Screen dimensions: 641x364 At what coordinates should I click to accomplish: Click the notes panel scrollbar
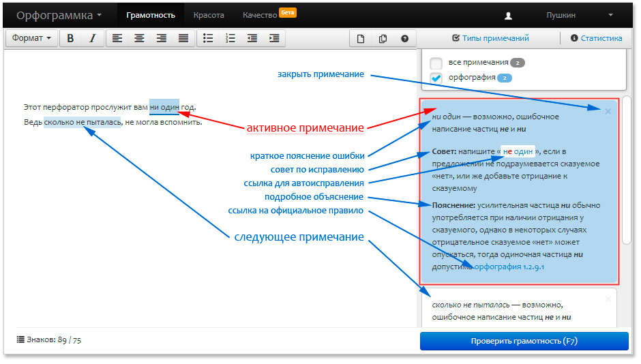pyautogui.click(x=626, y=170)
